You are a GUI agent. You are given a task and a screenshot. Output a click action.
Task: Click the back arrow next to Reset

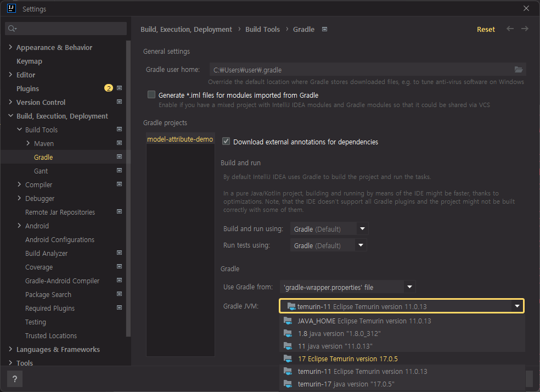tap(510, 29)
